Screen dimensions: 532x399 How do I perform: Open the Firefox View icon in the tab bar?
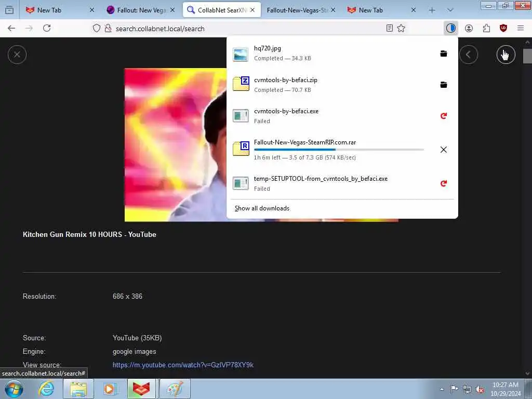click(9, 10)
